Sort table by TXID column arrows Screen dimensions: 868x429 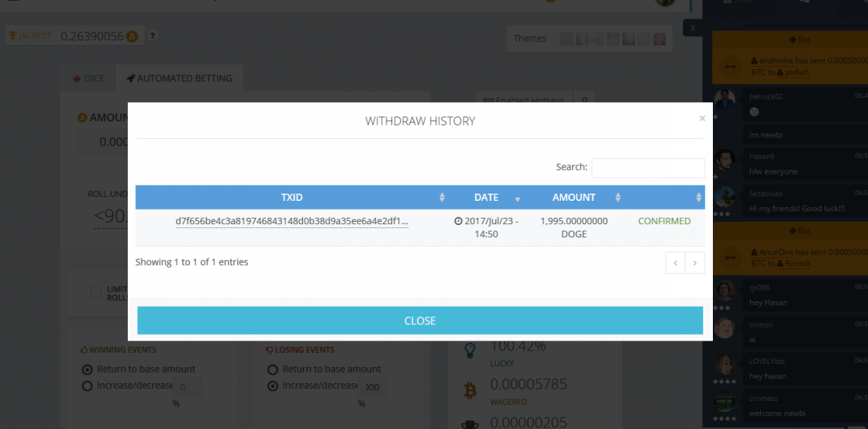441,198
